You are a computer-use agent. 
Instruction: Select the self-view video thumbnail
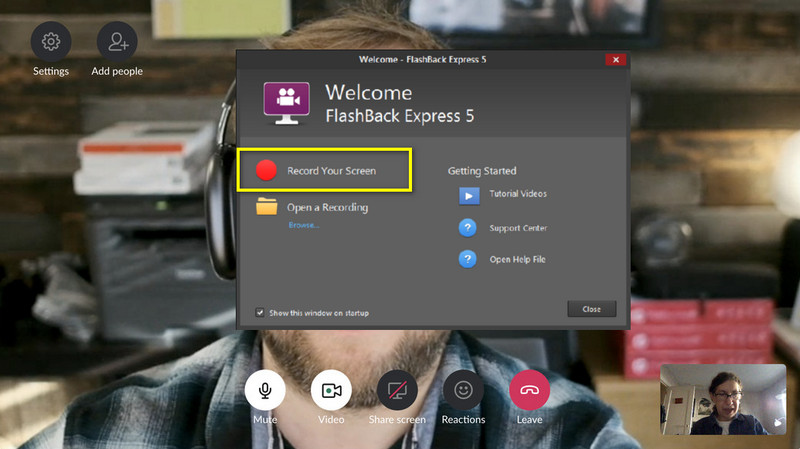723,399
